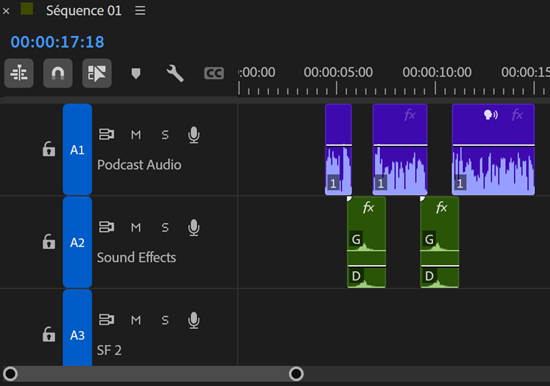Solo the SF 2 track
This screenshot has height=386, width=550.
coord(165,320)
